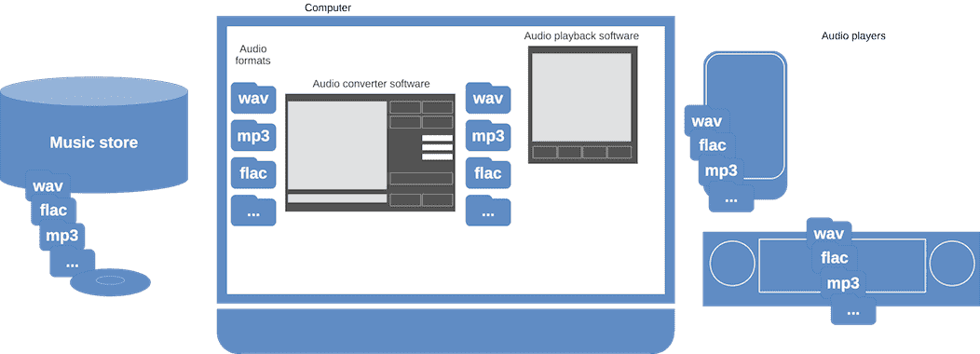980x354 pixels.
Task: Select mp3 folder between converter and playback windows
Action: [488, 135]
